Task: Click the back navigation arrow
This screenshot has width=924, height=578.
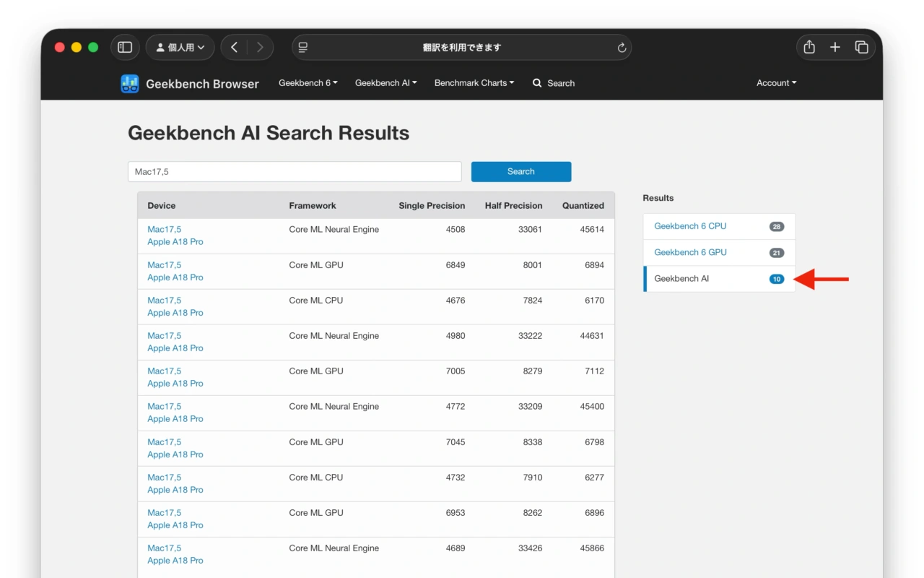Action: pyautogui.click(x=234, y=46)
